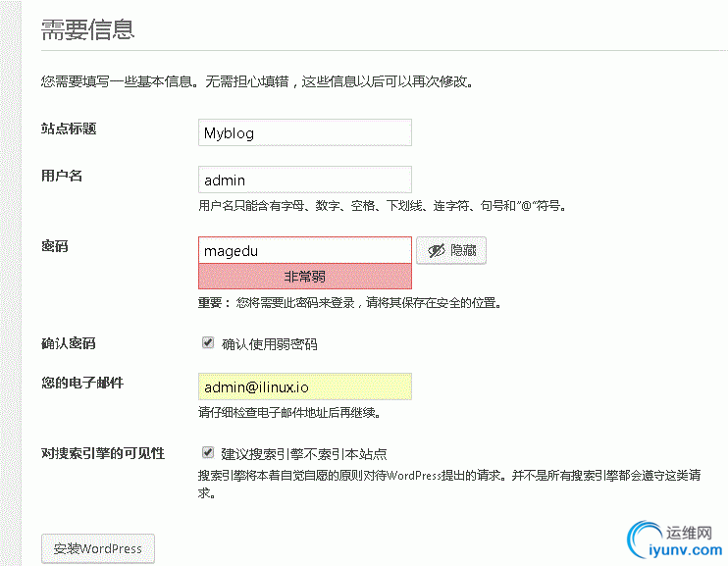Viewport: 728px width, 566px height.
Task: Click the 用户名 label
Action: 62,176
